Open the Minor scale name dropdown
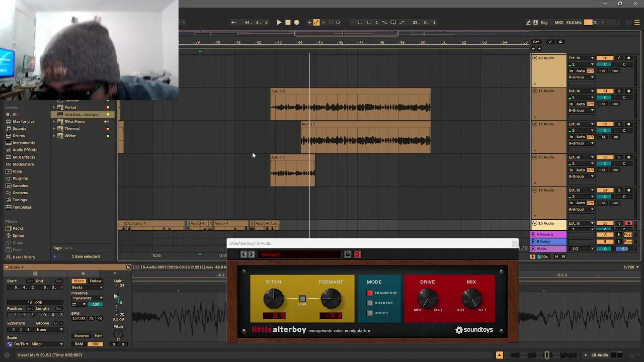The height and width of the screenshot is (362, 644). pos(47,344)
